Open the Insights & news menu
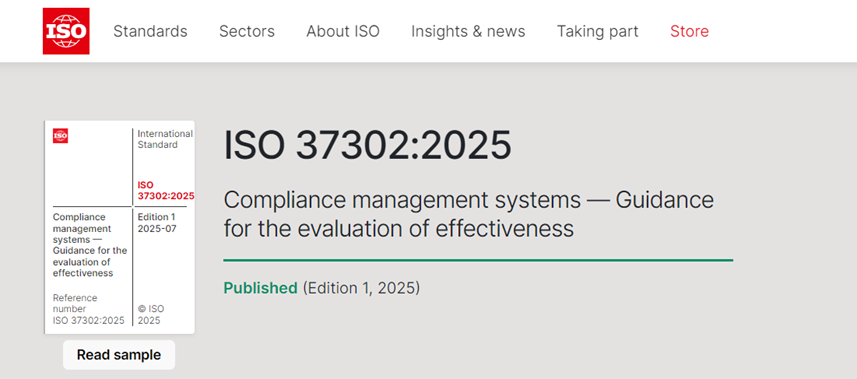This screenshot has height=379, width=857. [x=468, y=31]
